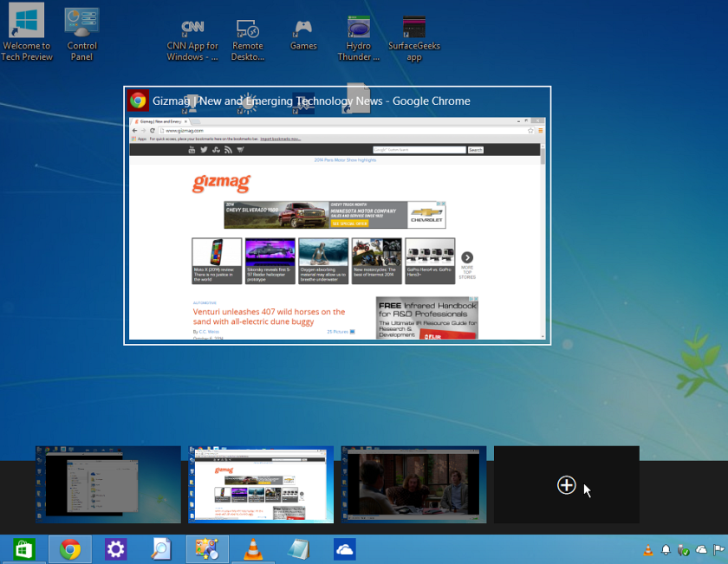
Task: Click the next top stories arrow
Action: (x=467, y=257)
